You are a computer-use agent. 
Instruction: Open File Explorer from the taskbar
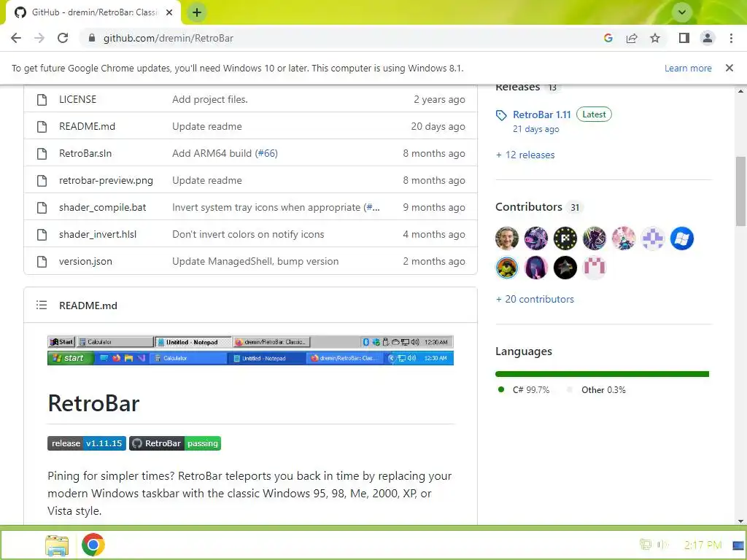(x=57, y=545)
